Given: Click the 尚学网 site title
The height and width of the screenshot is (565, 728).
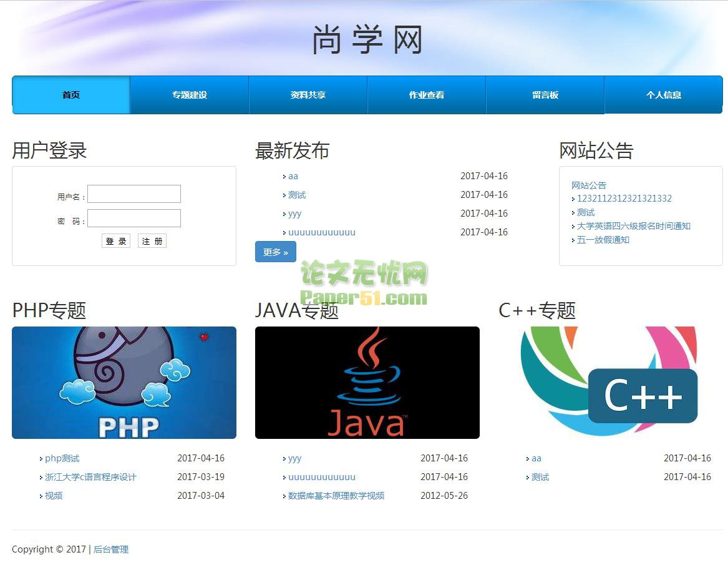Looking at the screenshot, I should click(367, 40).
